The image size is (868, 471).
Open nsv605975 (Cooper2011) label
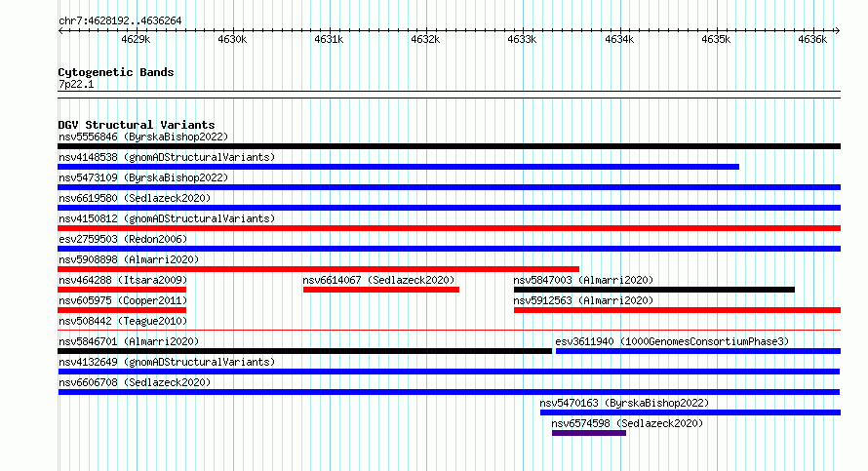tap(123, 300)
